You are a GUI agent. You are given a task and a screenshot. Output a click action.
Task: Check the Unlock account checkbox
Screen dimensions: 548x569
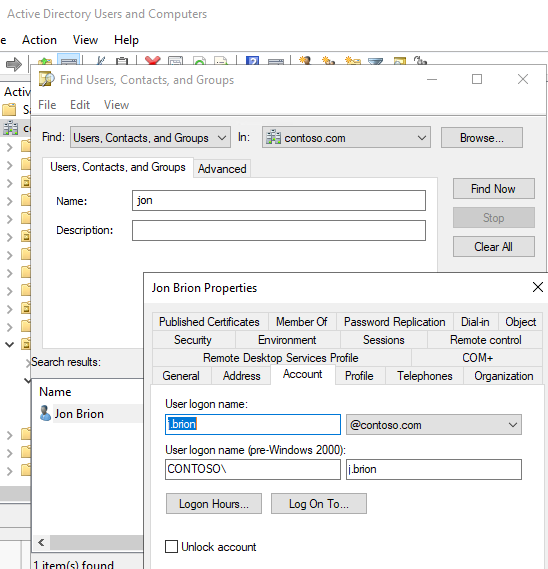click(171, 547)
